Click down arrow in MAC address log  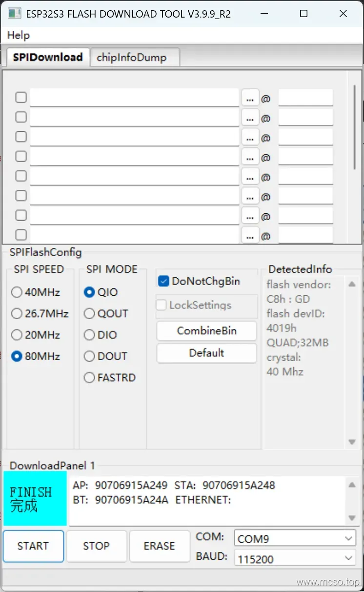coord(352,518)
